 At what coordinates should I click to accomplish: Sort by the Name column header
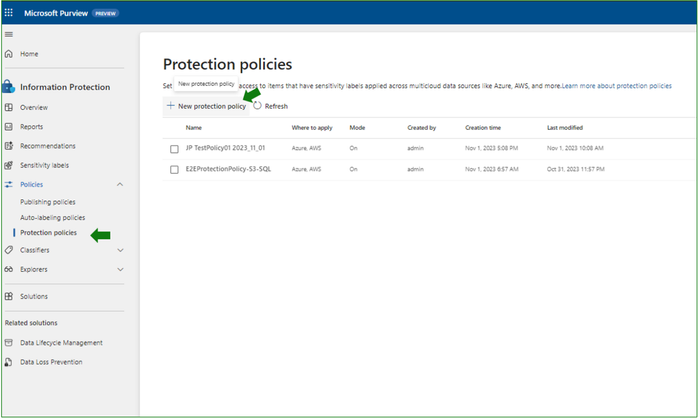tap(194, 128)
